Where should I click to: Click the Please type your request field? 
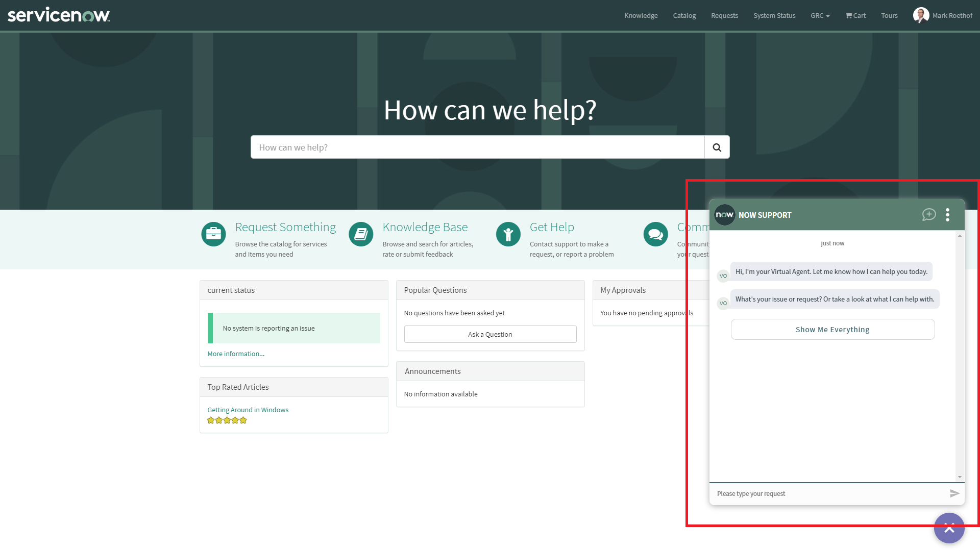pyautogui.click(x=817, y=493)
